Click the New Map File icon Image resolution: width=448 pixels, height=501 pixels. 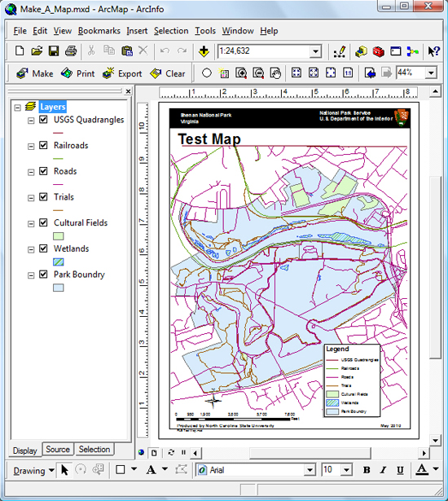point(20,51)
